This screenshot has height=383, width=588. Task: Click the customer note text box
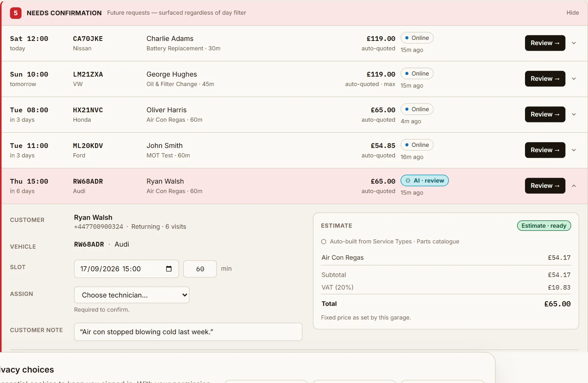(188, 332)
